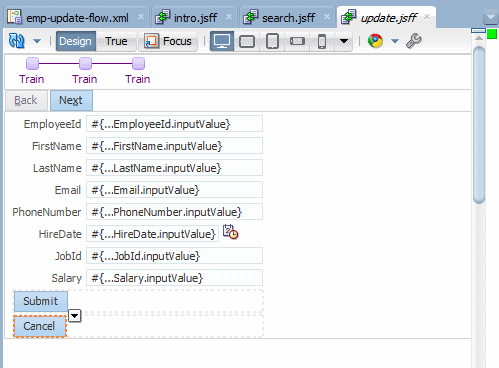Select the landscape phone preview icon
Screen dimensions: 499x368
tap(297, 41)
